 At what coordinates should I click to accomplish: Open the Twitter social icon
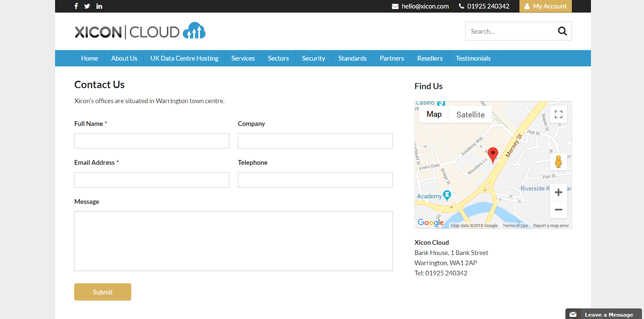[87, 6]
